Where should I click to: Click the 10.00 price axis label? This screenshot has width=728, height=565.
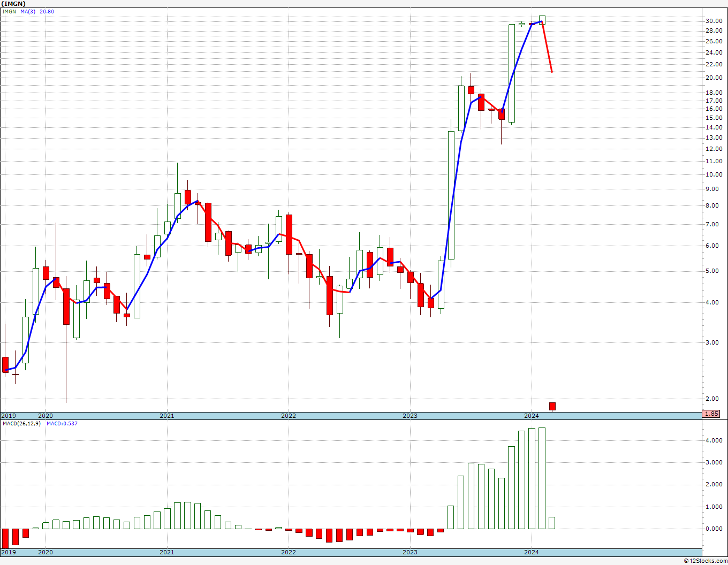[x=714, y=174]
